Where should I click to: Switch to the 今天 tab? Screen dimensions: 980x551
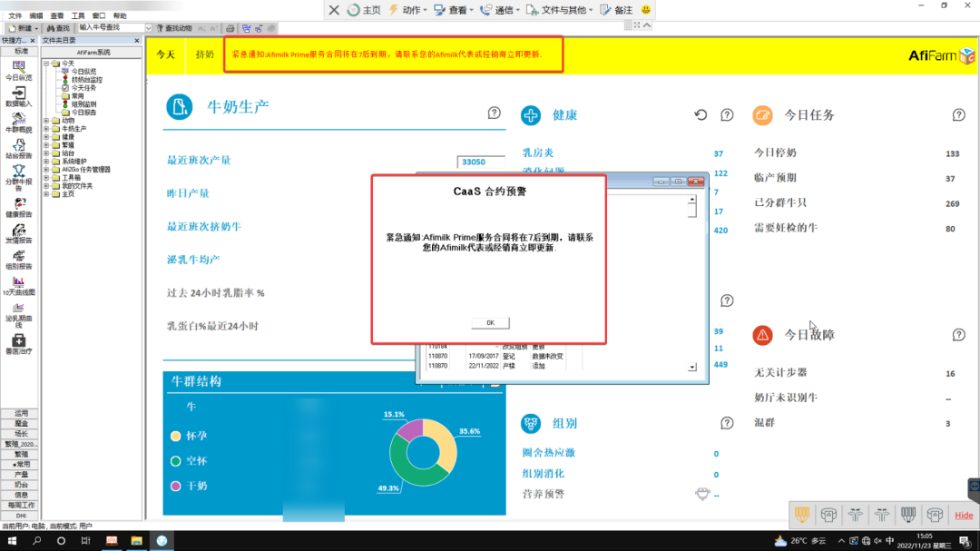(x=166, y=54)
